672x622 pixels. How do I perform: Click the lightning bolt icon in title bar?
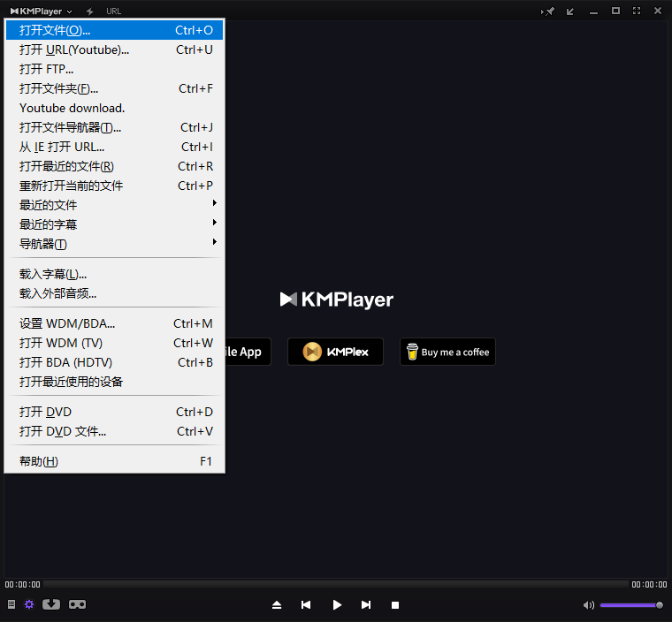pyautogui.click(x=89, y=11)
